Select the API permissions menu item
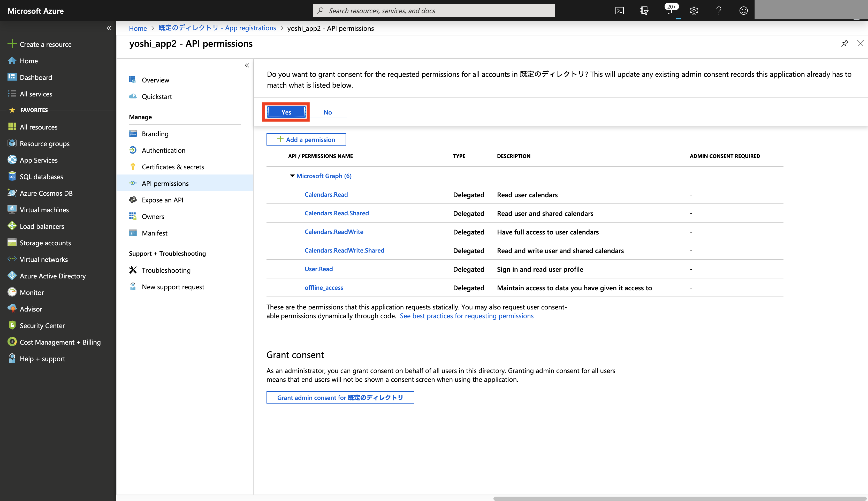The width and height of the screenshot is (868, 501). [x=185, y=183]
